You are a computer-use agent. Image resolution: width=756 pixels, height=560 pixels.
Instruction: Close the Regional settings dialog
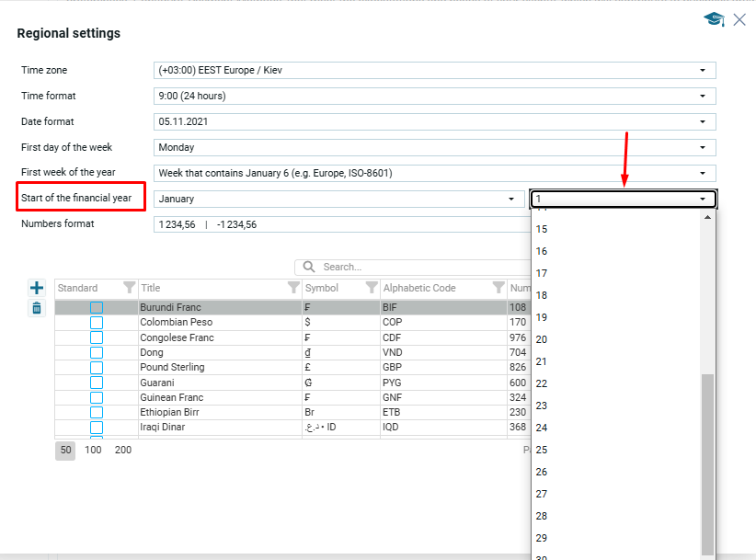(739, 19)
